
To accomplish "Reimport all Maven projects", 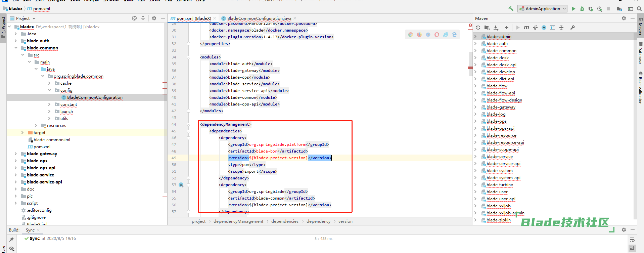I will [x=478, y=28].
